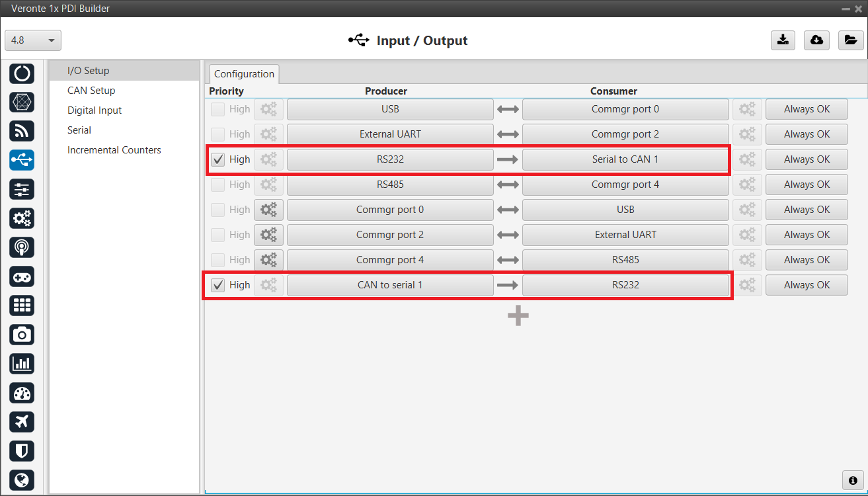The image size is (868, 496).
Task: Open the Commgr port 0 consumer selector
Action: 625,109
